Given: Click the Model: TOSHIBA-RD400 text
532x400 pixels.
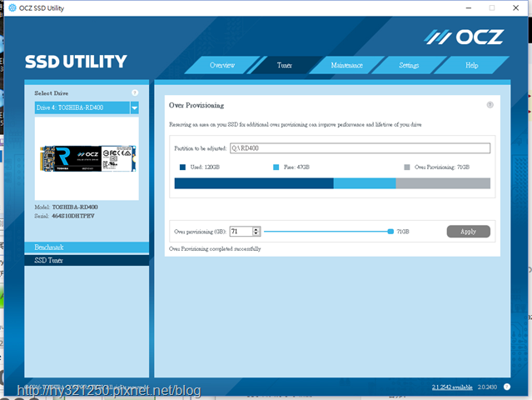Looking at the screenshot, I should 66,207.
